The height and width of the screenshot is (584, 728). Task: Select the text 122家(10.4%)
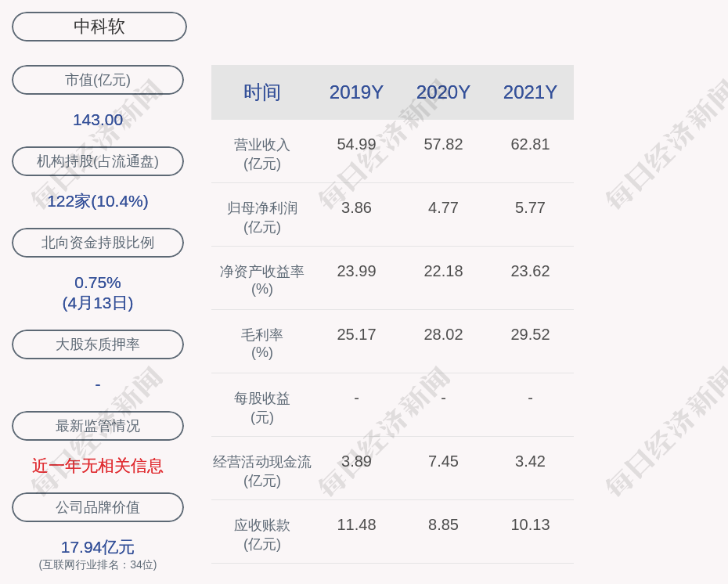(98, 201)
